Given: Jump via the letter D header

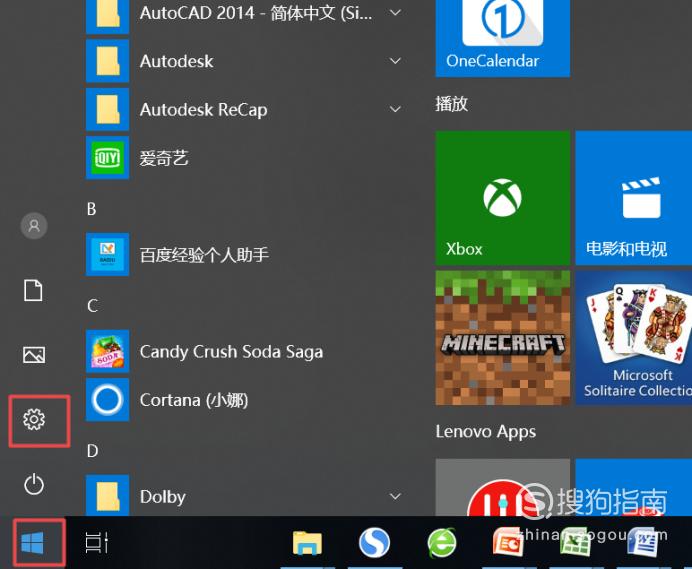Looking at the screenshot, I should click(x=92, y=451).
